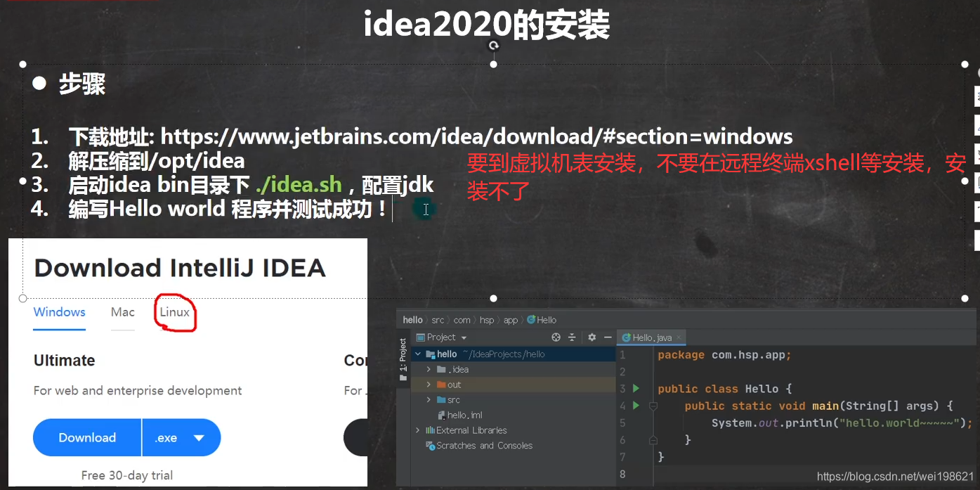980x490 pixels.
Task: Click 'public class Hello {' code line
Action: click(724, 389)
